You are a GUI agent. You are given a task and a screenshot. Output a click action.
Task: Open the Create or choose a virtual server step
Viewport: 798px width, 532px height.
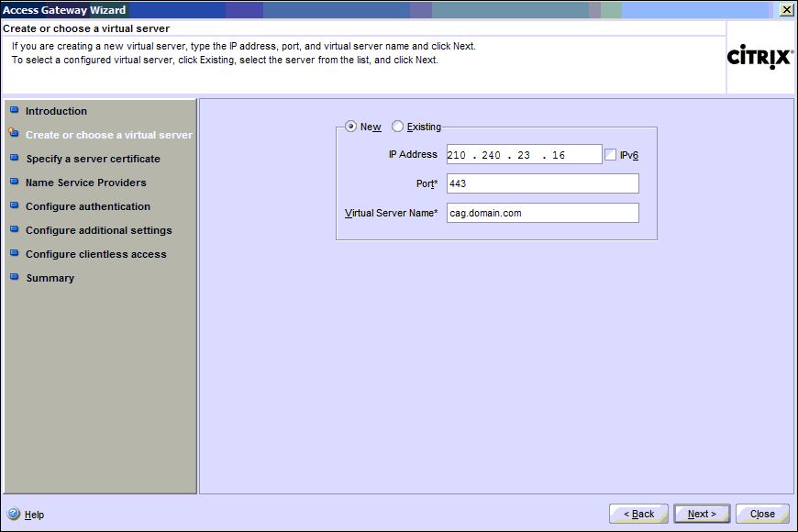[x=108, y=135]
